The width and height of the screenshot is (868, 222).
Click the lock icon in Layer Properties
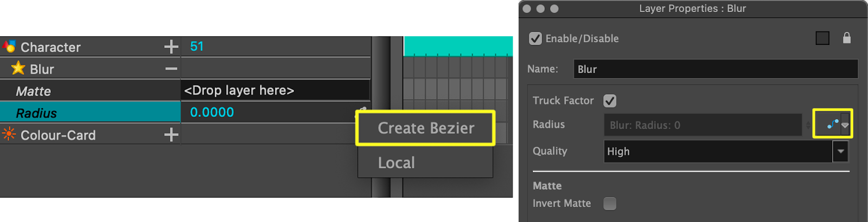click(846, 38)
